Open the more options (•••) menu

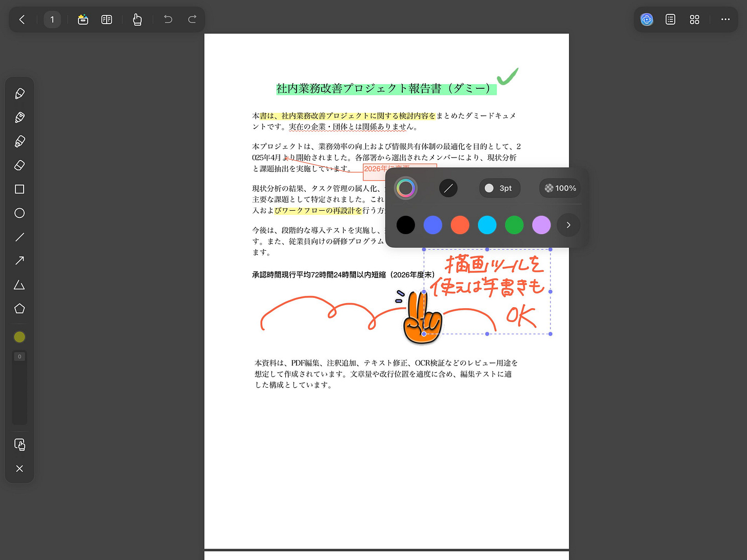pyautogui.click(x=725, y=19)
